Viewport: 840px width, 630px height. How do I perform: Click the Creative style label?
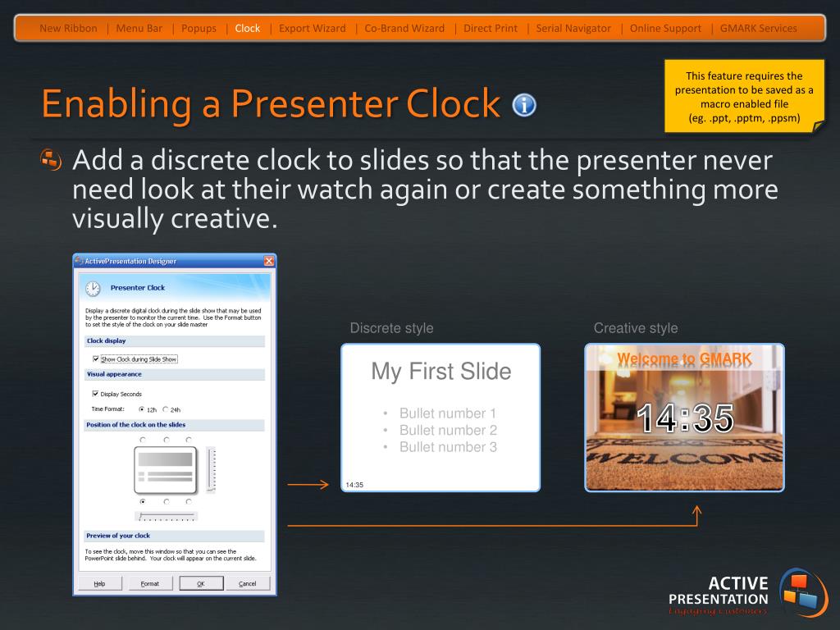636,328
